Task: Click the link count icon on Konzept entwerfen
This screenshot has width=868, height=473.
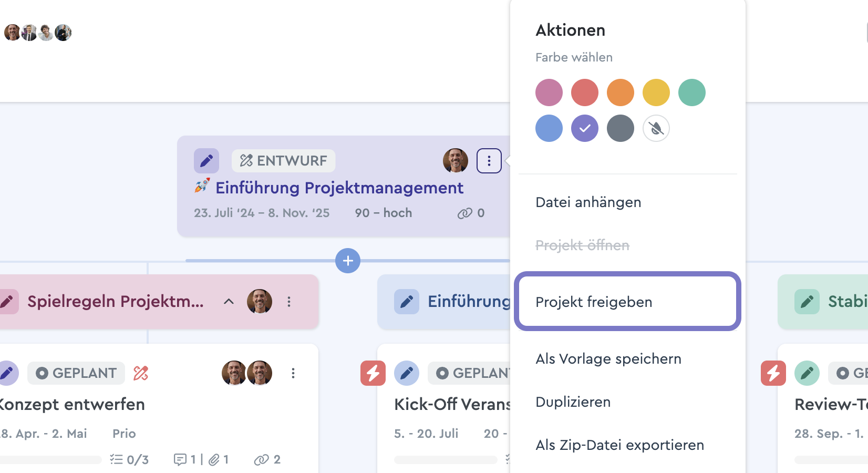Action: click(x=262, y=460)
